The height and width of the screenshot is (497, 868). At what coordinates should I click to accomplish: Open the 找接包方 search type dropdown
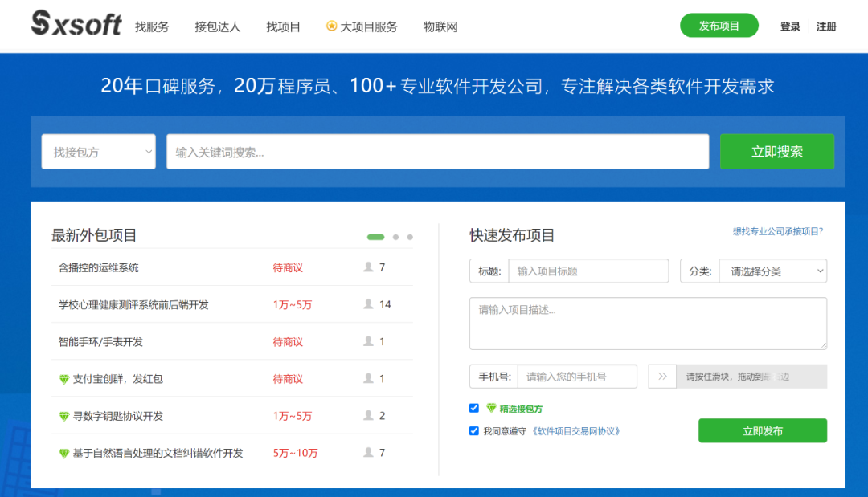98,152
